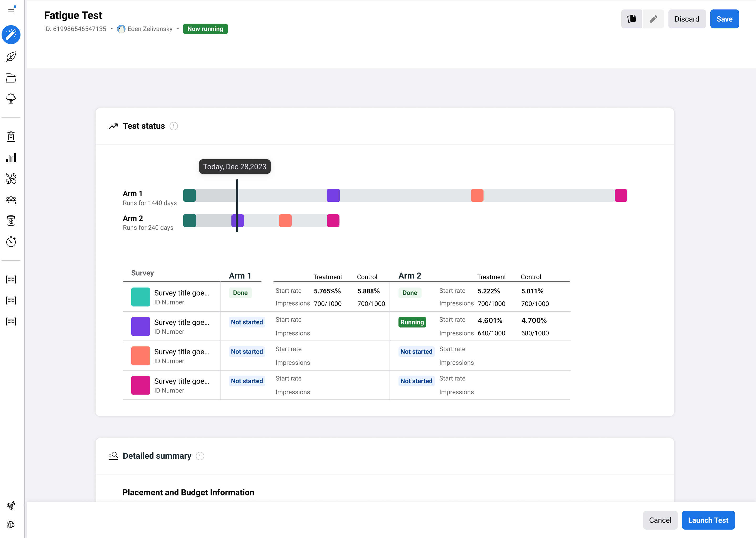
Task: Open the stopwatch sidebar icon
Action: (11, 242)
